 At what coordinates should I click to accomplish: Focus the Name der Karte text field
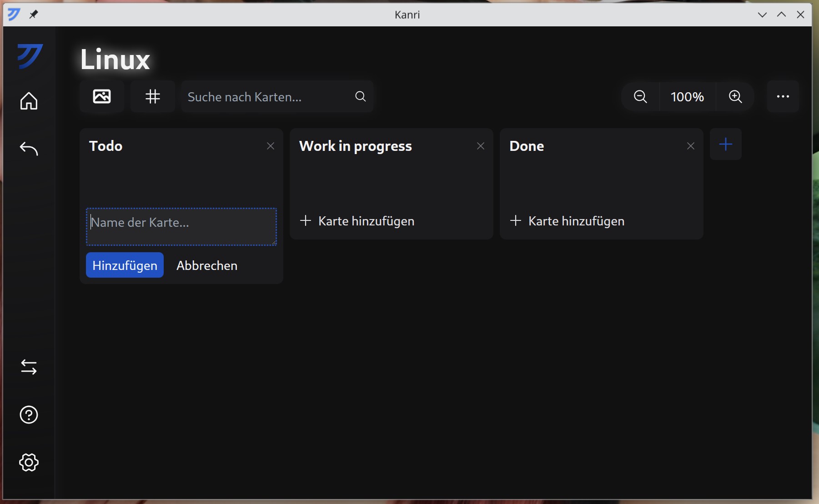pos(181,227)
